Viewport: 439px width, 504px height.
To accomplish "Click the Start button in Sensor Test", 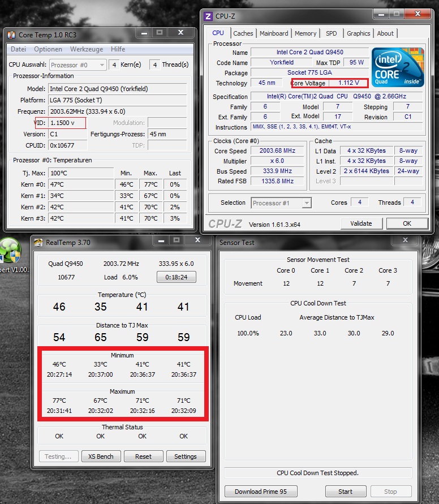I will point(346,492).
